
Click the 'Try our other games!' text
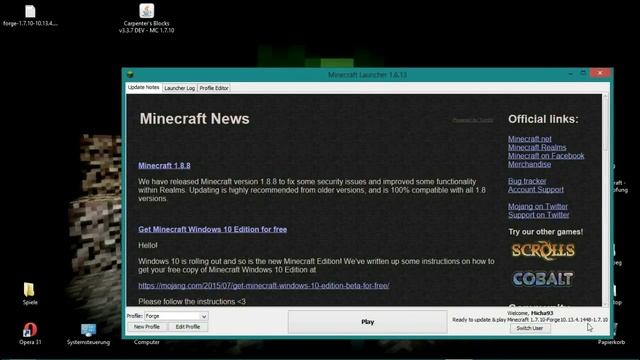[546, 232]
